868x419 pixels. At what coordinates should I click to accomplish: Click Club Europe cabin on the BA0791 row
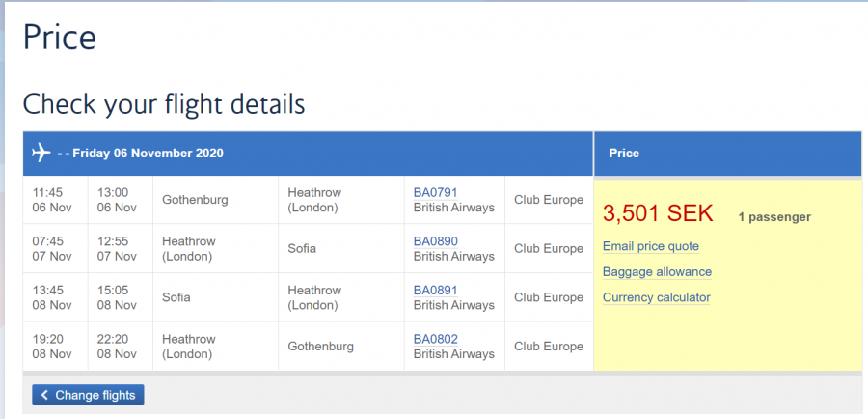[548, 200]
